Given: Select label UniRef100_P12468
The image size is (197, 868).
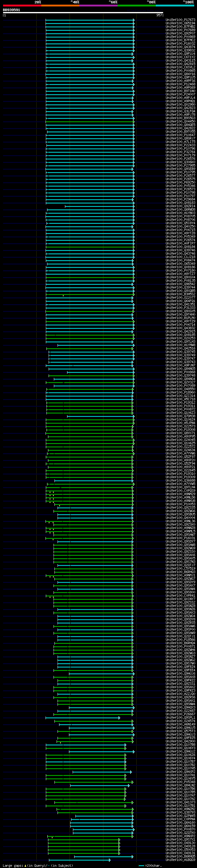Looking at the screenshot, I should [x=180, y=84].
